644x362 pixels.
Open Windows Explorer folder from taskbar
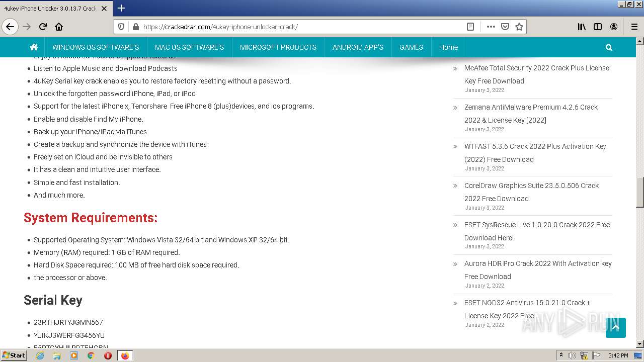(57, 355)
